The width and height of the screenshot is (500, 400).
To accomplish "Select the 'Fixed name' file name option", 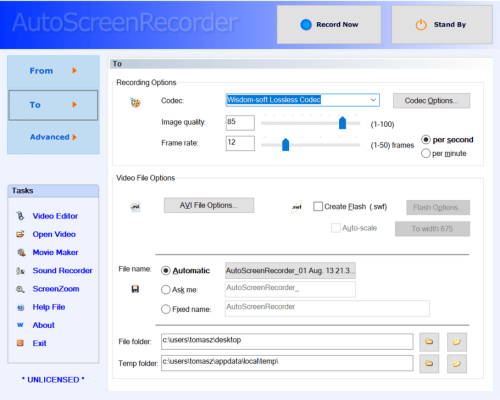I will (x=166, y=309).
